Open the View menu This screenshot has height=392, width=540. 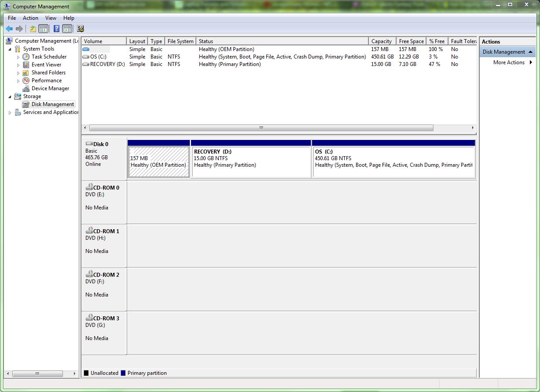pos(51,18)
